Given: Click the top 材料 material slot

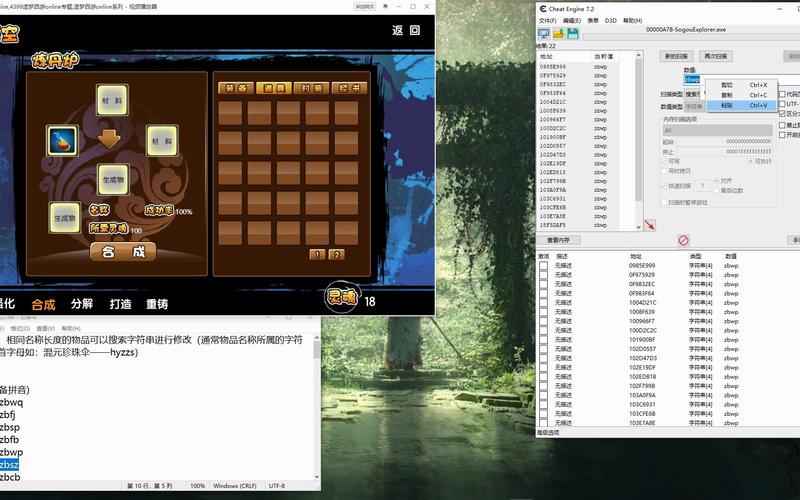Looking at the screenshot, I should (x=112, y=101).
